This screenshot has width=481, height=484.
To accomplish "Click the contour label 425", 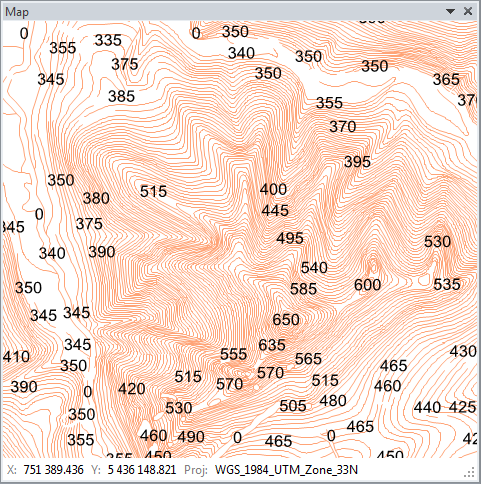I will [462, 407].
